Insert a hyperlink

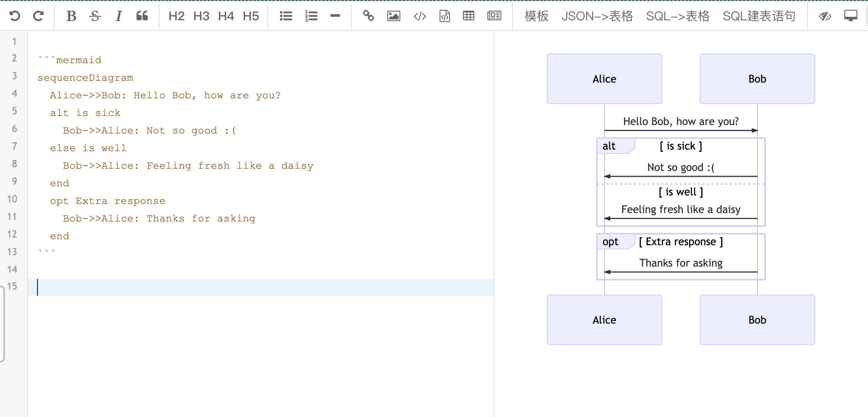(368, 16)
